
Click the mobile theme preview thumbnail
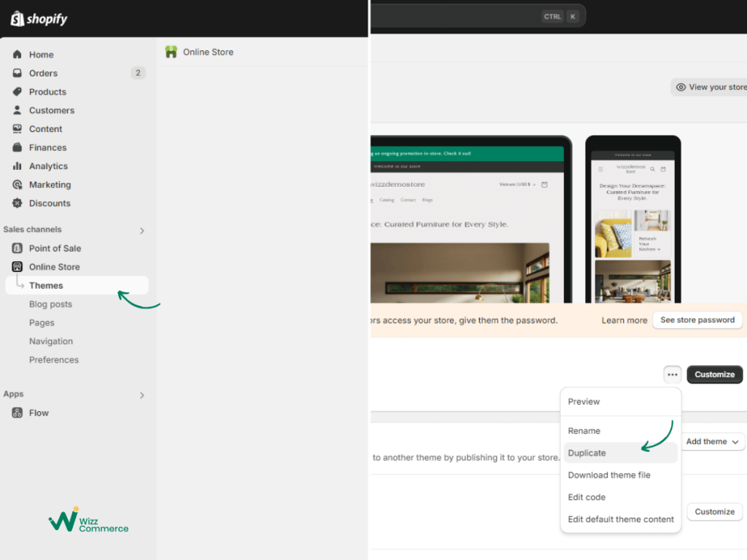[x=632, y=219]
